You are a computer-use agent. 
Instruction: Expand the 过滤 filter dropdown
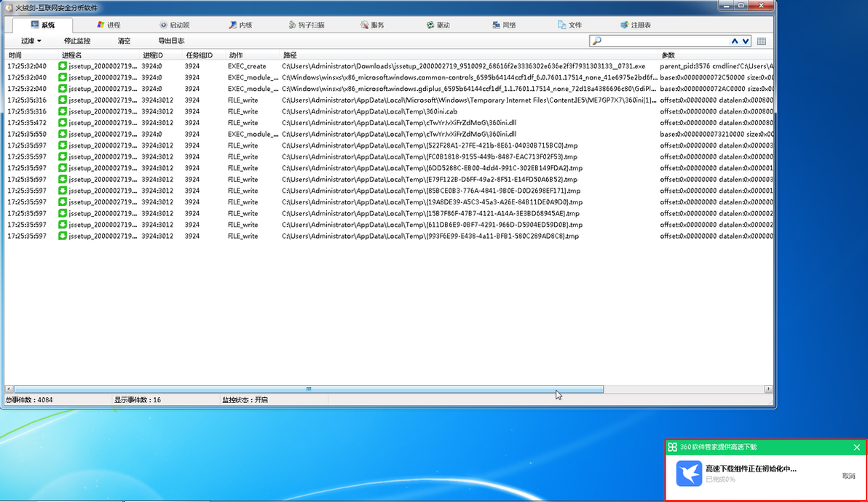[31, 41]
